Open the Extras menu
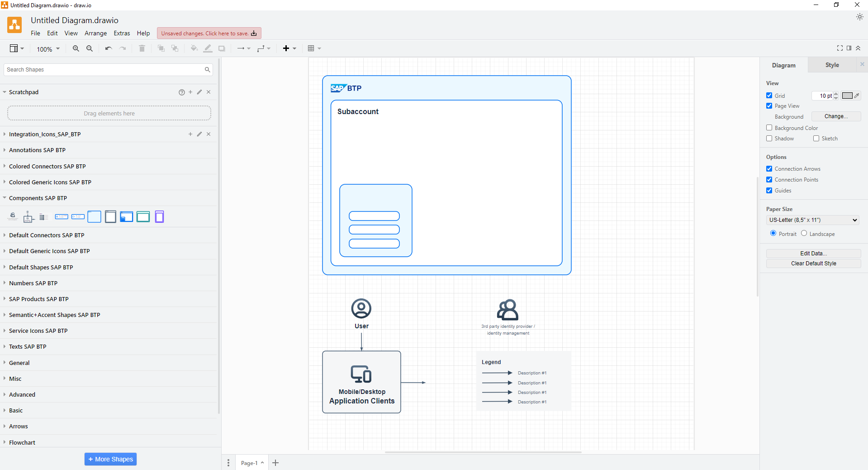Viewport: 868px width, 470px height. click(x=122, y=33)
